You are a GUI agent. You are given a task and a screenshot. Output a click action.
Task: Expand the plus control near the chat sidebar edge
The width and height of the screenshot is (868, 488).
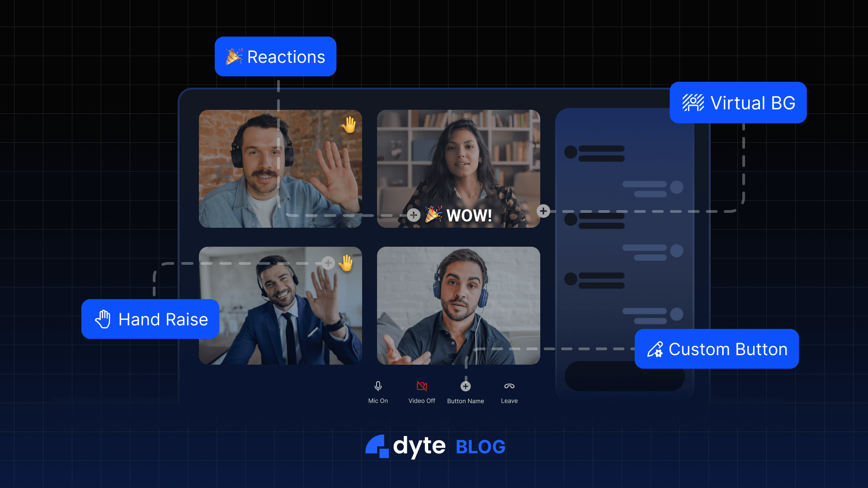(543, 211)
